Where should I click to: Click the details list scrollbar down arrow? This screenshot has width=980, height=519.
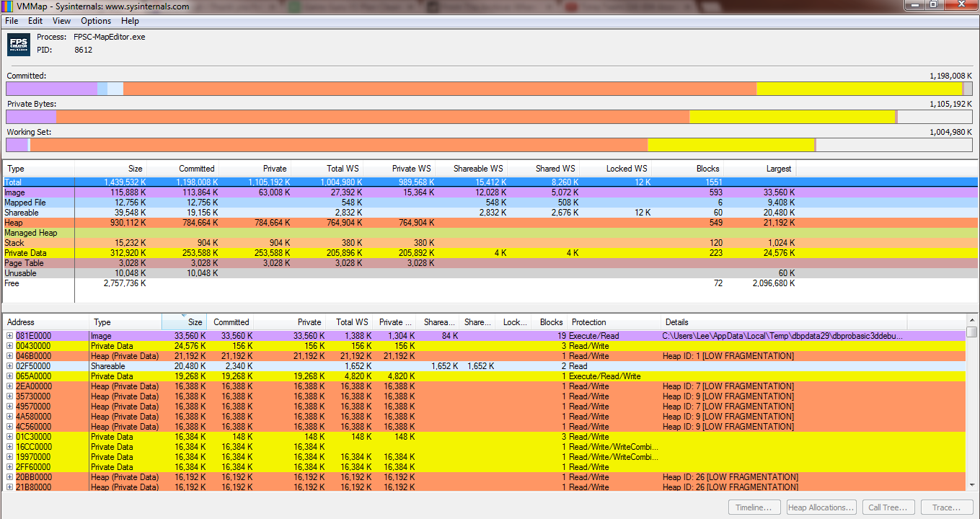(972, 485)
